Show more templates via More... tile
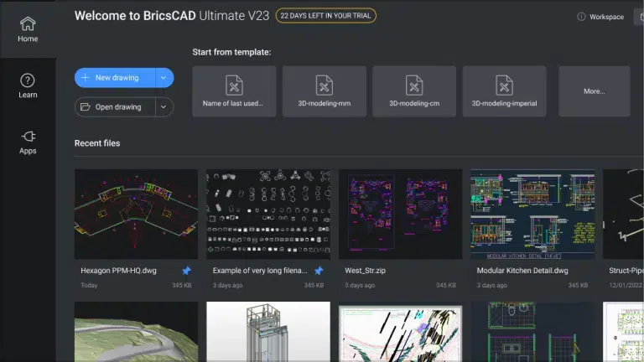Image resolution: width=644 pixels, height=362 pixels. pos(594,91)
